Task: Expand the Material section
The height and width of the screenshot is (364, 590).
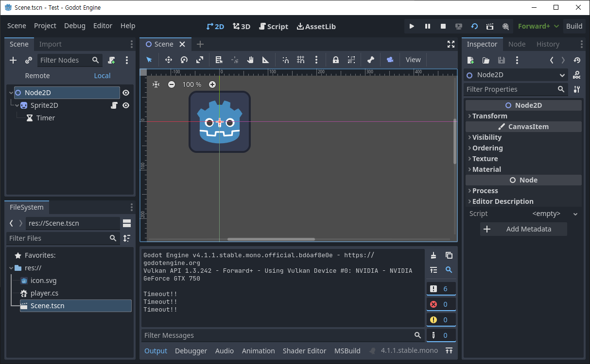Action: (523, 169)
